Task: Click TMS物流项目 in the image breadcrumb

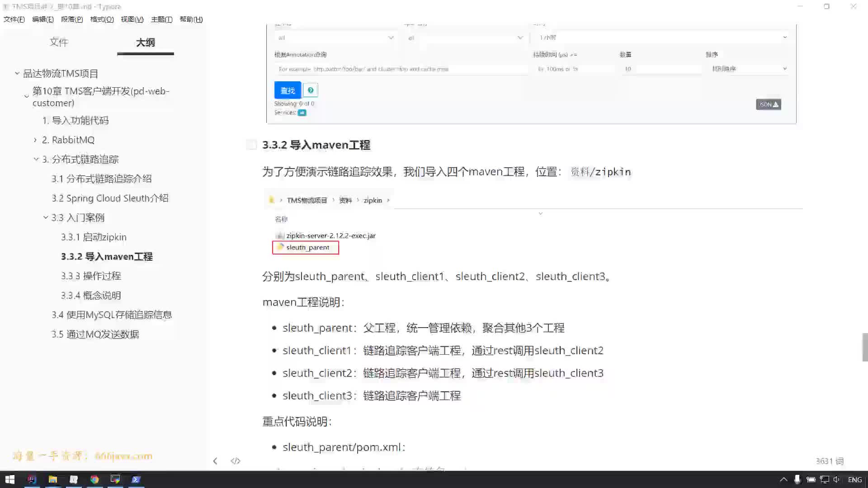Action: [x=307, y=200]
